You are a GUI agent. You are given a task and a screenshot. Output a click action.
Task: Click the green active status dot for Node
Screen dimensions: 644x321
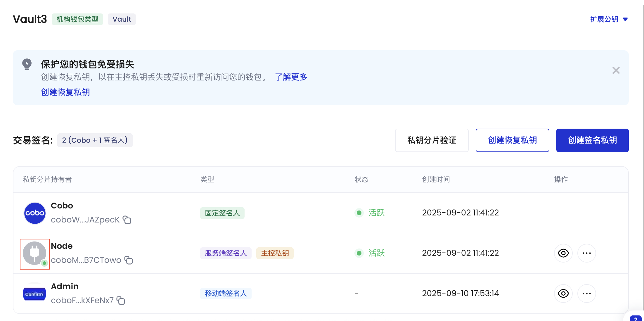pyautogui.click(x=359, y=253)
